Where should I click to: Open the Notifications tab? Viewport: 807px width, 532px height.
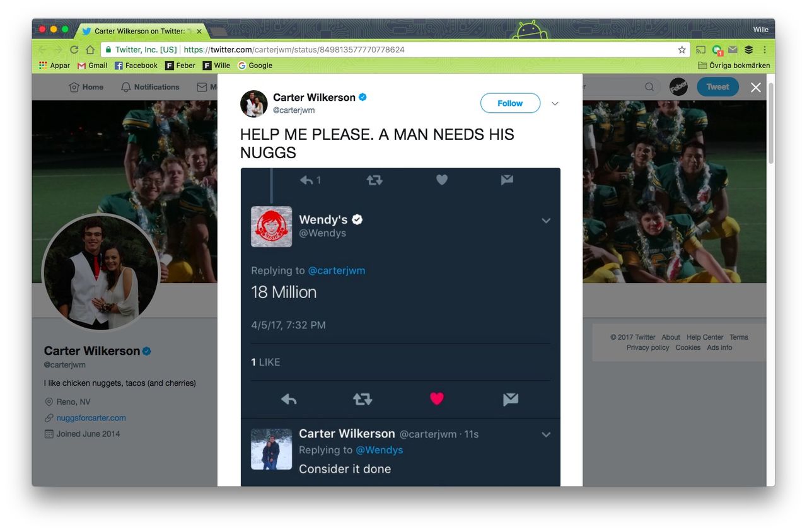(150, 87)
